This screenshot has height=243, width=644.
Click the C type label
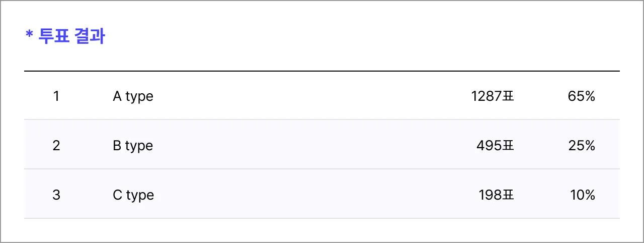point(133,195)
